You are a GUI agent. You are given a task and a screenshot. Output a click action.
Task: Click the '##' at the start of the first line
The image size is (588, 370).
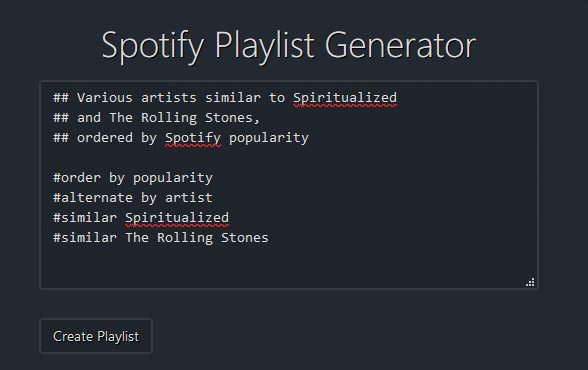click(61, 98)
